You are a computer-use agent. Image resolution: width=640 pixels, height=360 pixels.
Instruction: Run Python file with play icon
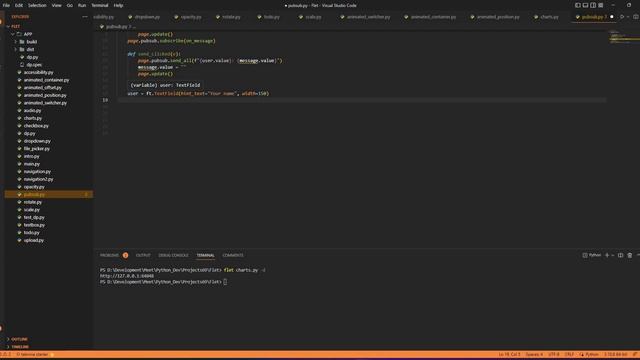pos(622,17)
